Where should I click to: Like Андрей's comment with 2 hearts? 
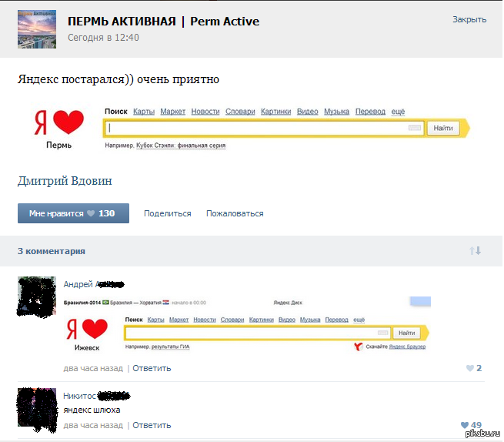[x=474, y=368]
